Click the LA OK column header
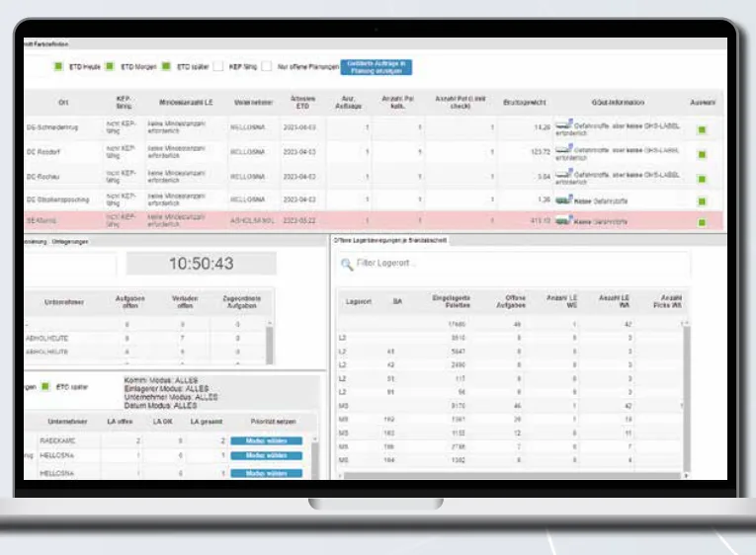This screenshot has height=555, width=756. tap(162, 422)
